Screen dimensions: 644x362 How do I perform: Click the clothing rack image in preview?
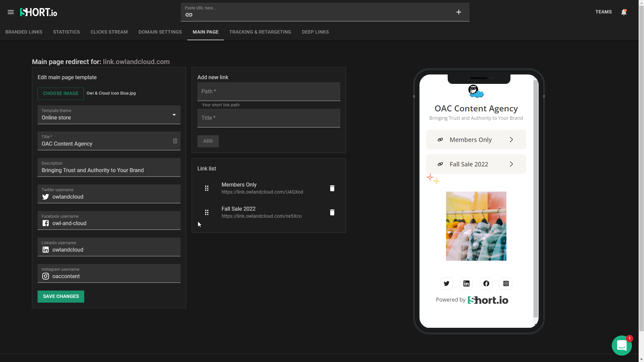click(476, 226)
